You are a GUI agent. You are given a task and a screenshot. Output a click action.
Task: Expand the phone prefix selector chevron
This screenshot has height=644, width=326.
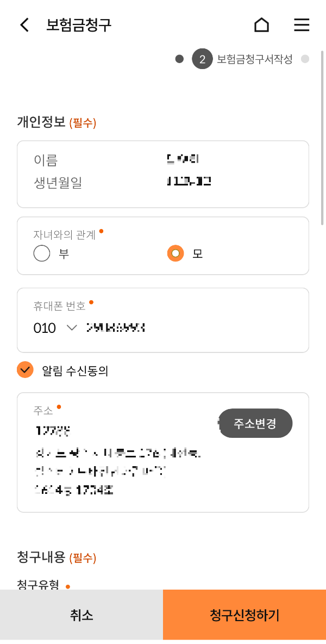(x=71, y=328)
